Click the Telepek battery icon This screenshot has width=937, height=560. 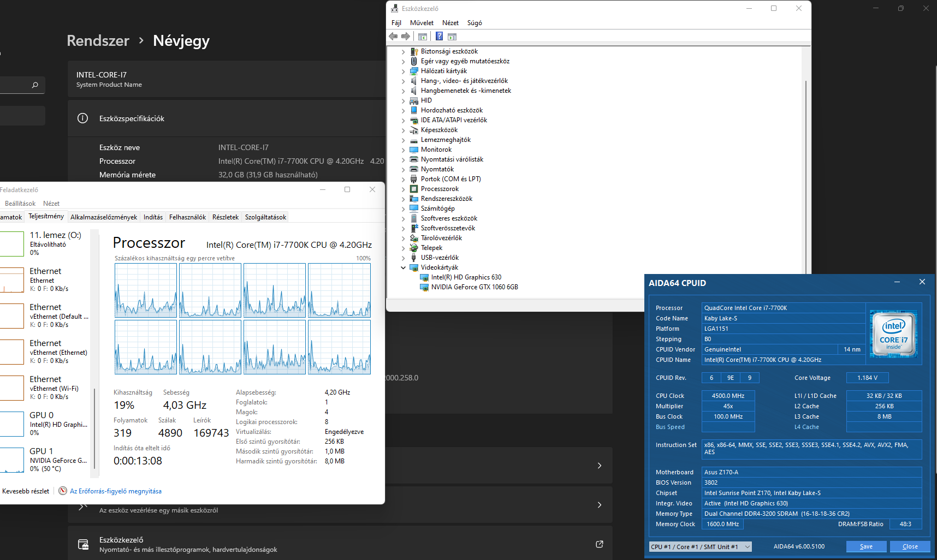(414, 248)
